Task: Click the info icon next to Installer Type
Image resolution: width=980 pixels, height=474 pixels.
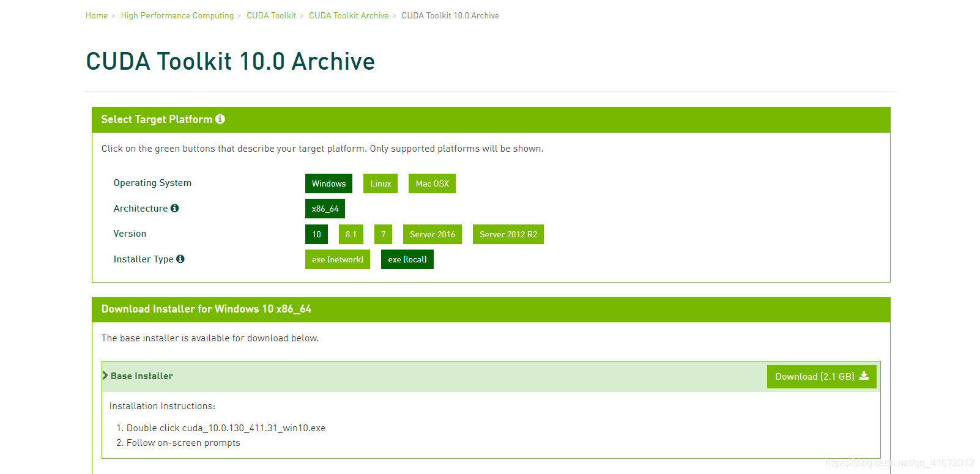Action: point(180,259)
